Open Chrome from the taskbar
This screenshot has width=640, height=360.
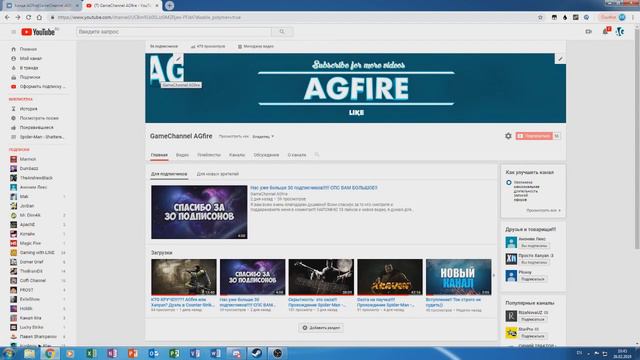click(x=49, y=353)
